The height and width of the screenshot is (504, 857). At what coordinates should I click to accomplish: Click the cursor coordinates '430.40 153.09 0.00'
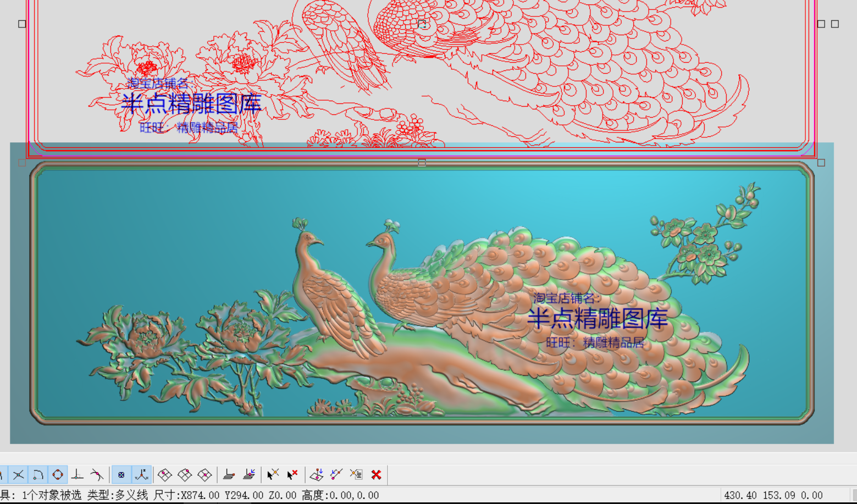[x=773, y=495]
